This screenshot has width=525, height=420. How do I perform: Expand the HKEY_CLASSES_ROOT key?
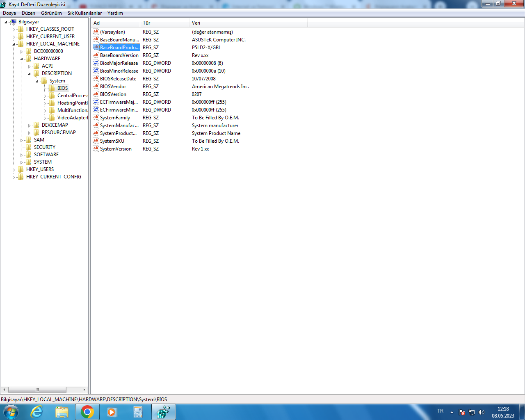(x=14, y=30)
